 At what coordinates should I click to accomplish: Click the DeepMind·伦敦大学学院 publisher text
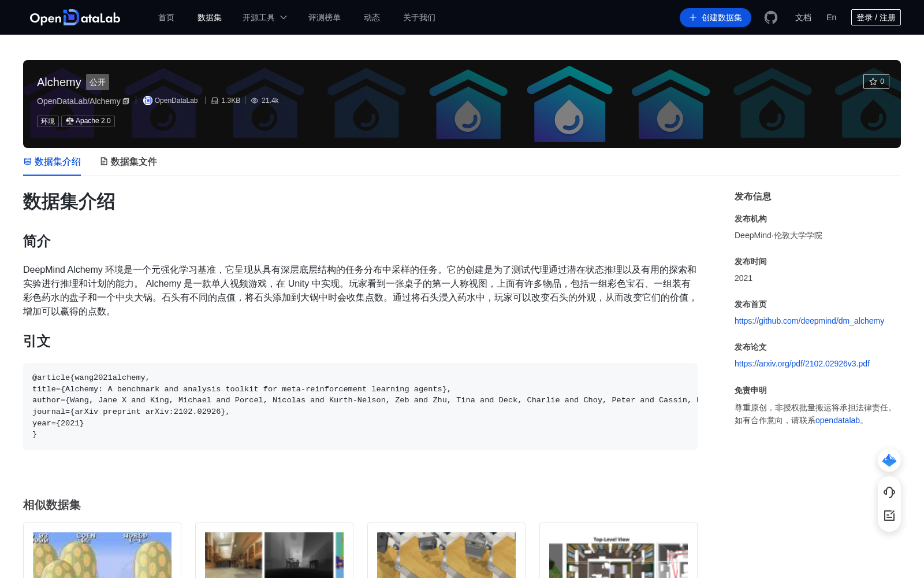[778, 235]
